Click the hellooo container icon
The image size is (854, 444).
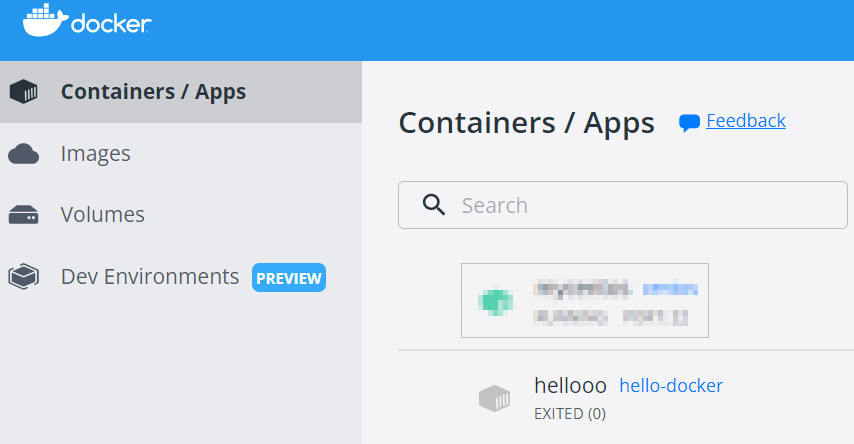coord(495,398)
